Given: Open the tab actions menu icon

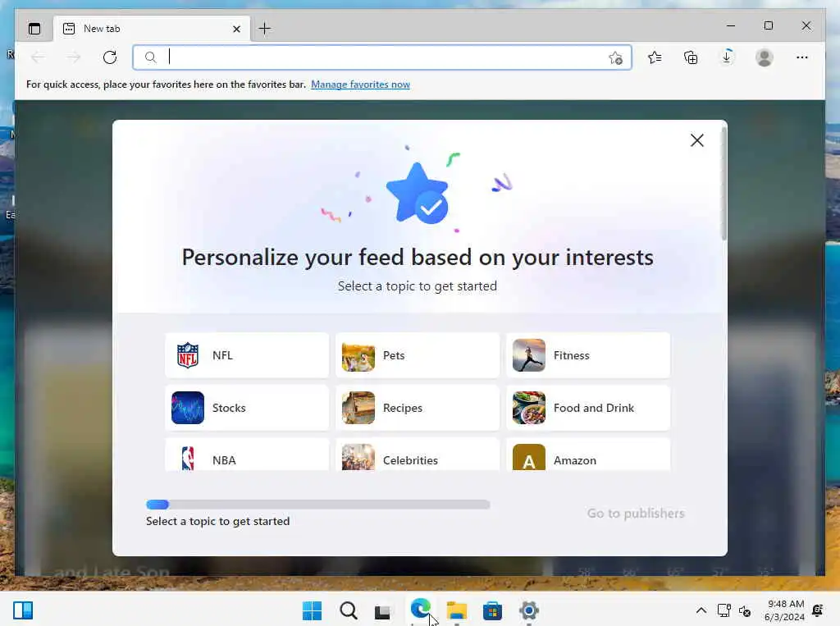Looking at the screenshot, I should [34, 29].
